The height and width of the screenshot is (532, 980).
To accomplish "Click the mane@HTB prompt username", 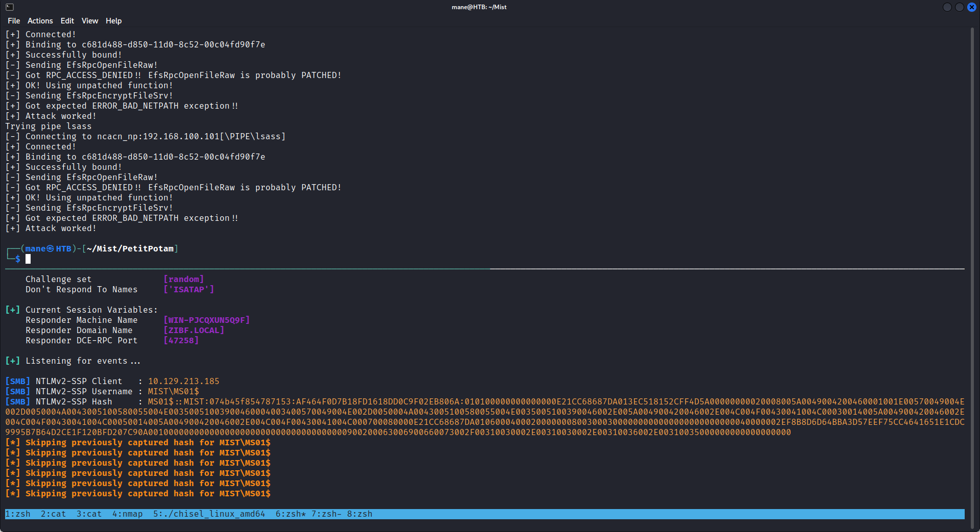I will pyautogui.click(x=48, y=249).
